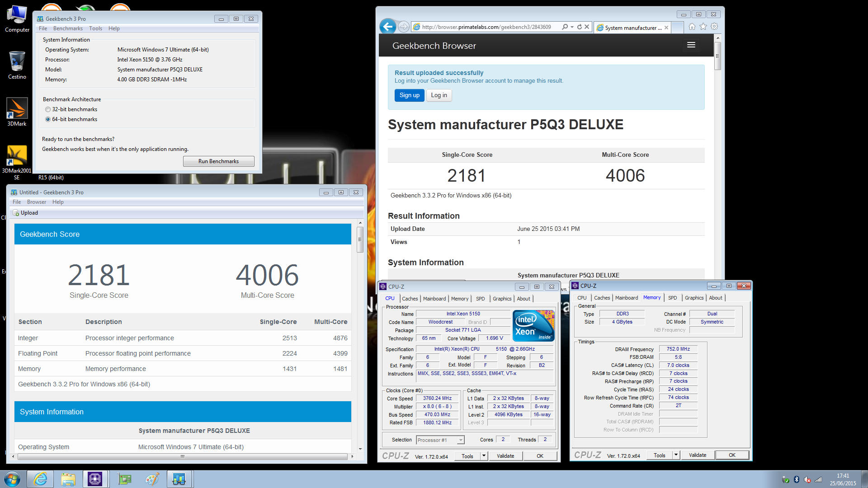Open the File menu in Geekbench 3 Pro
This screenshot has height=488, width=868.
pyautogui.click(x=43, y=28)
